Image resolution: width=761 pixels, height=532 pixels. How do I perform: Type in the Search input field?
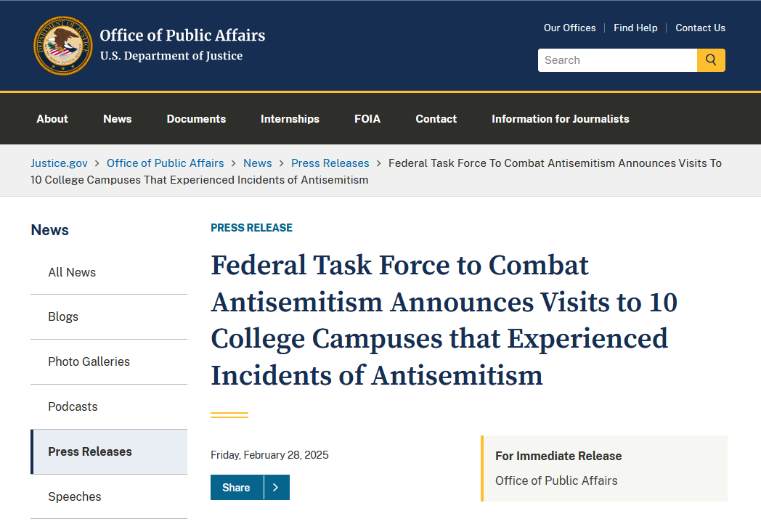(617, 60)
